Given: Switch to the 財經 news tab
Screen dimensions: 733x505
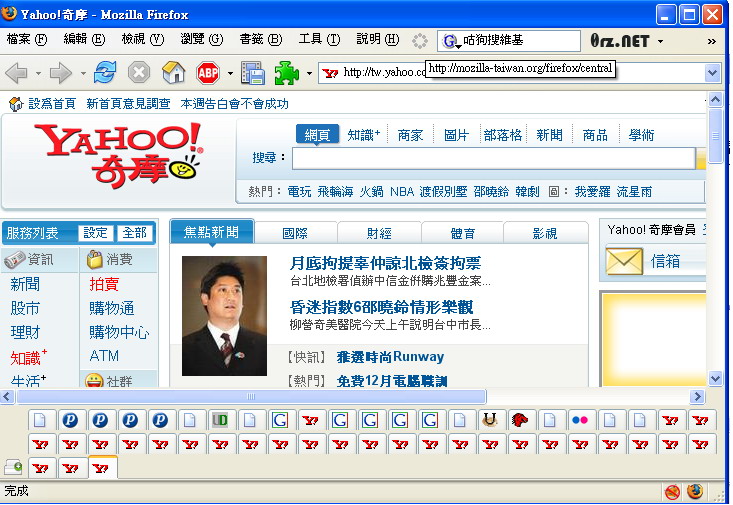Looking at the screenshot, I should (x=379, y=233).
